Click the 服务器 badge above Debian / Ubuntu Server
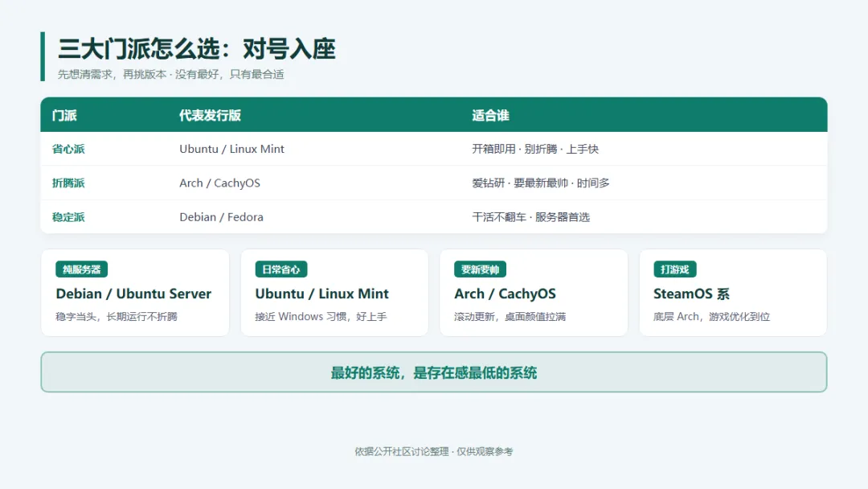Image resolution: width=868 pixels, height=489 pixels. [x=81, y=269]
